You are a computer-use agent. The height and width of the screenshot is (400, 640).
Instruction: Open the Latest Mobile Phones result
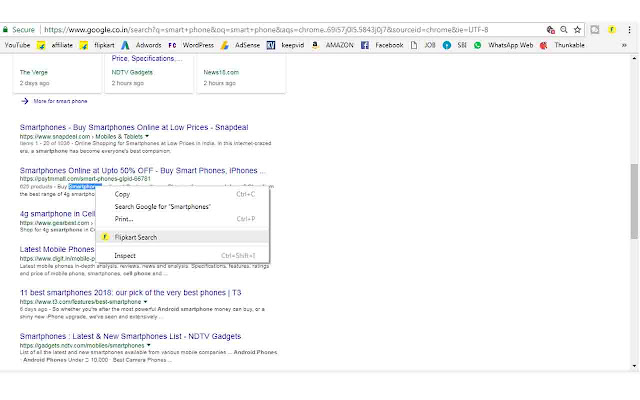pyautogui.click(x=57, y=249)
